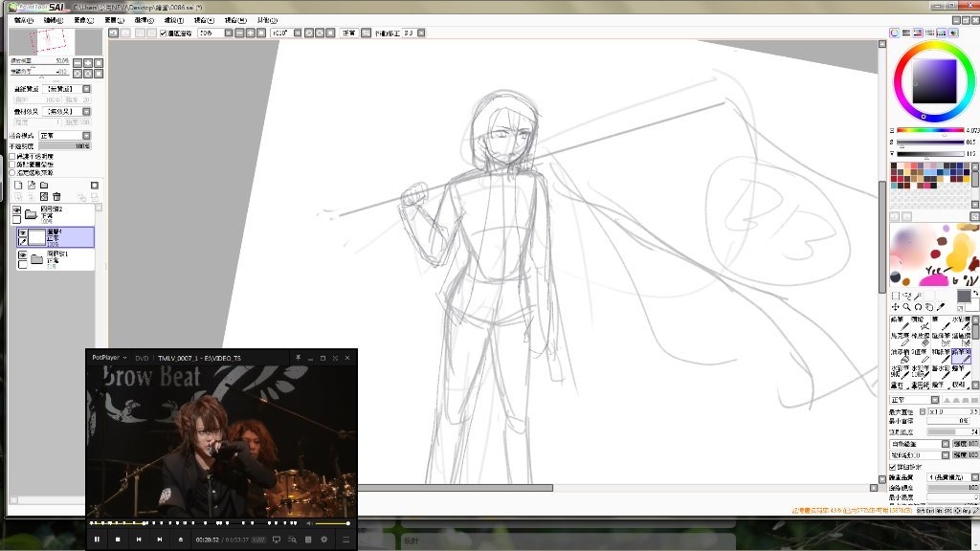The image size is (980, 551).
Task: Skip to previous track in PotPlayer
Action: point(139,540)
